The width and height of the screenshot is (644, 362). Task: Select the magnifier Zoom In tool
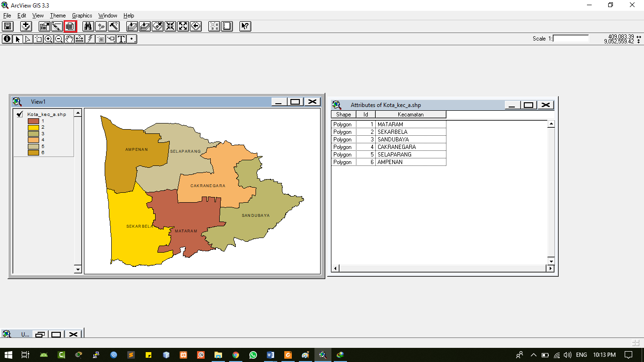(49, 39)
